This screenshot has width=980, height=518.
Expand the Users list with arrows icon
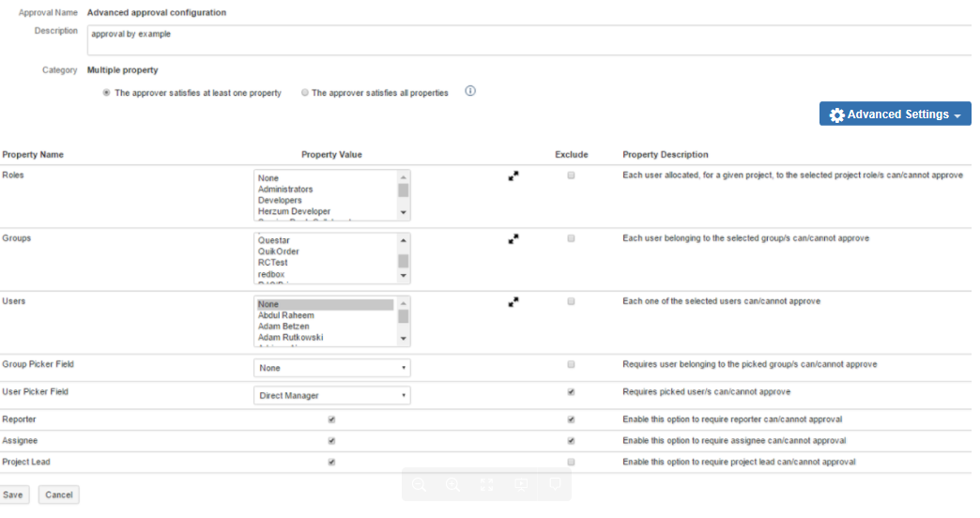[x=513, y=302]
